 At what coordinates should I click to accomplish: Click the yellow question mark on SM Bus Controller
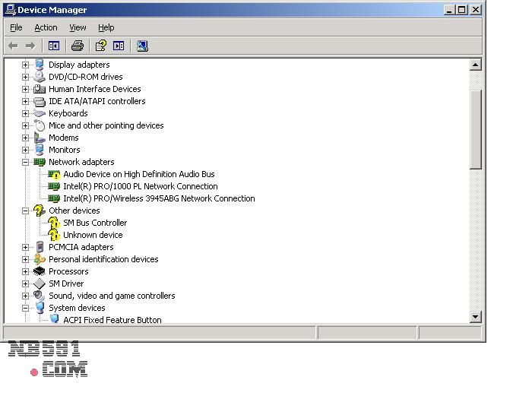[x=53, y=223]
